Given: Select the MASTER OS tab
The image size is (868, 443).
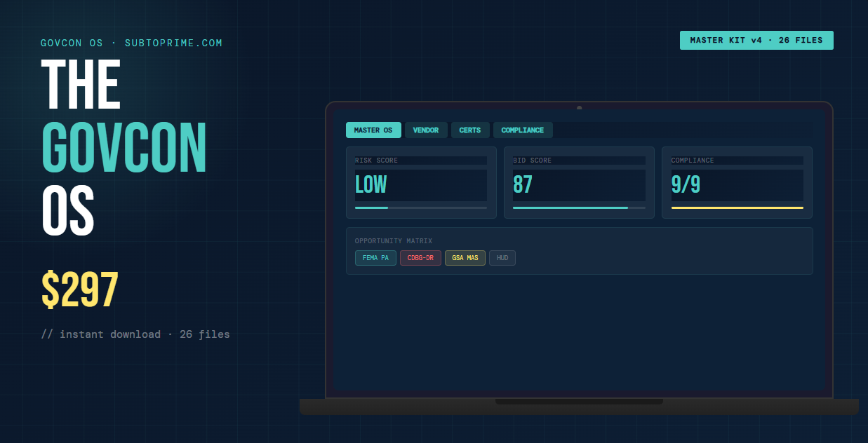Looking at the screenshot, I should click(373, 130).
